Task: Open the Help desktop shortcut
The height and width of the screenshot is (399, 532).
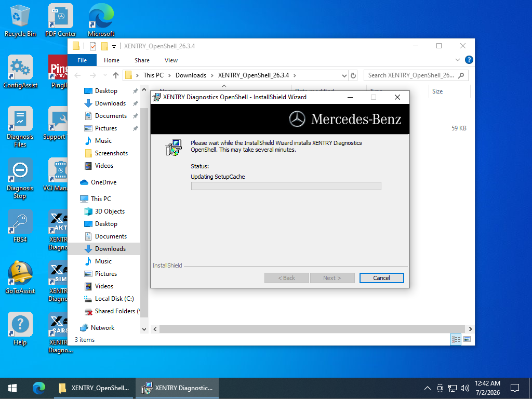Action: tap(20, 329)
